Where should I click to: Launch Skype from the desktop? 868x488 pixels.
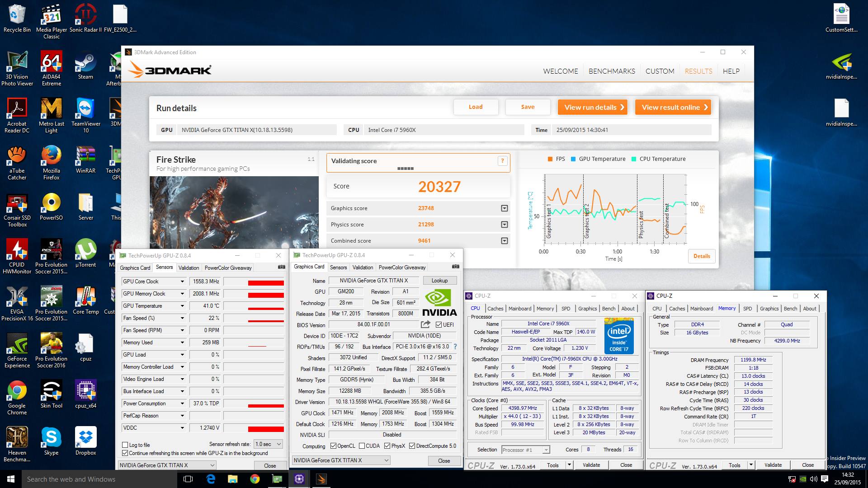[x=51, y=442]
